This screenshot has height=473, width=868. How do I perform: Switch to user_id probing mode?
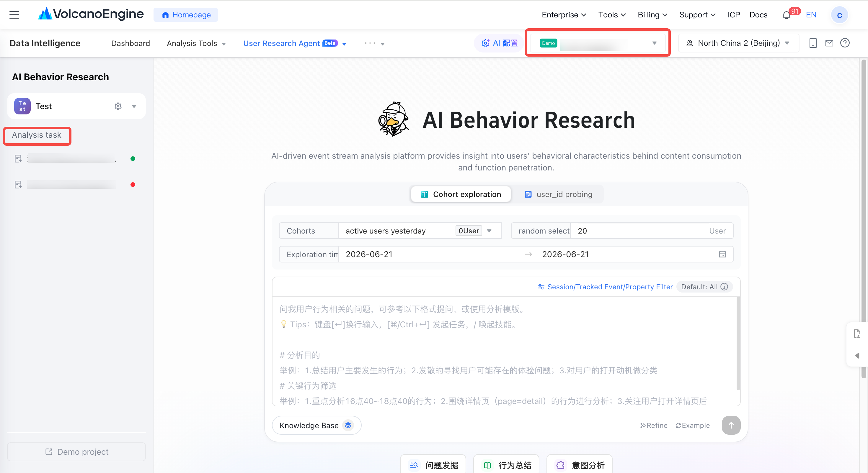tap(558, 194)
